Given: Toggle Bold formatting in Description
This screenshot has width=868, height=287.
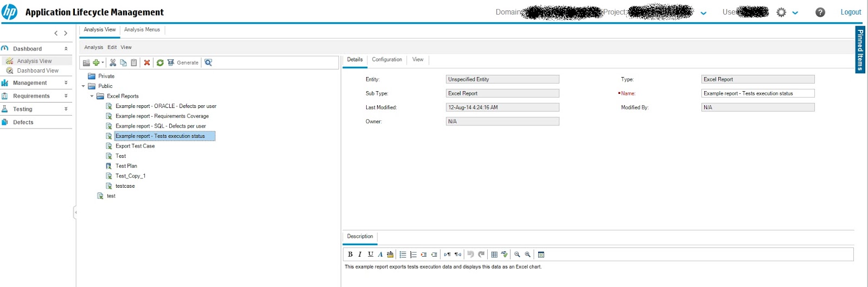Looking at the screenshot, I should [x=350, y=254].
